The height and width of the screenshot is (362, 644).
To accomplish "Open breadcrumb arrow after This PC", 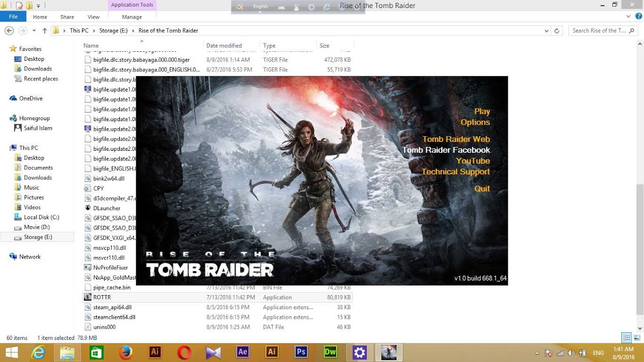I will (94, 31).
